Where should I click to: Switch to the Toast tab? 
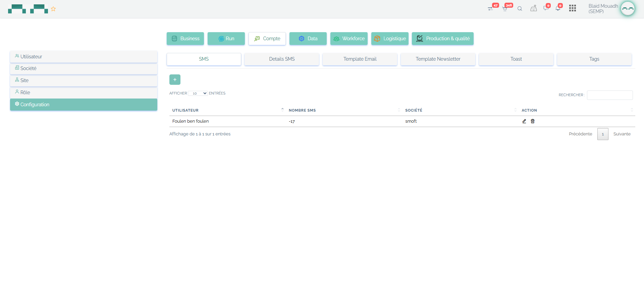[x=516, y=59]
